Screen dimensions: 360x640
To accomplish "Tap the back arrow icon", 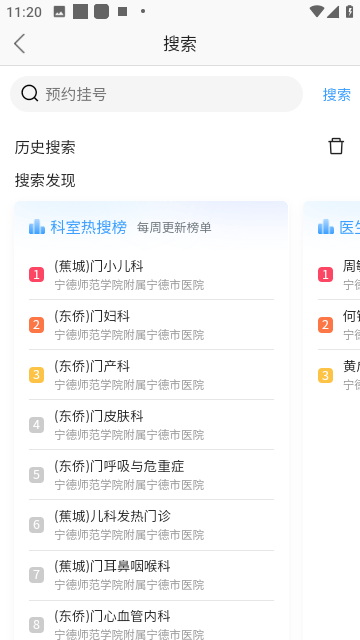I will (x=20, y=43).
